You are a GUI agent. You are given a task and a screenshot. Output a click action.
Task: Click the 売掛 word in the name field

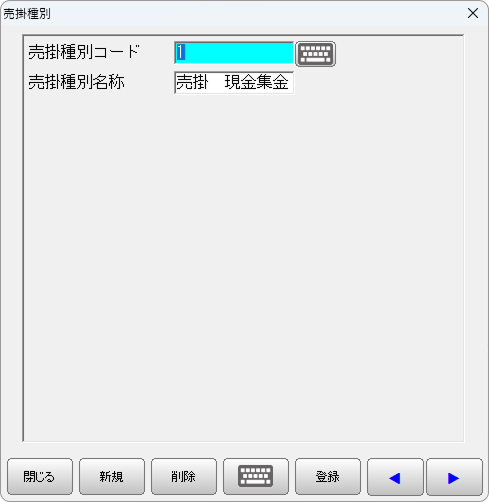pyautogui.click(x=192, y=82)
